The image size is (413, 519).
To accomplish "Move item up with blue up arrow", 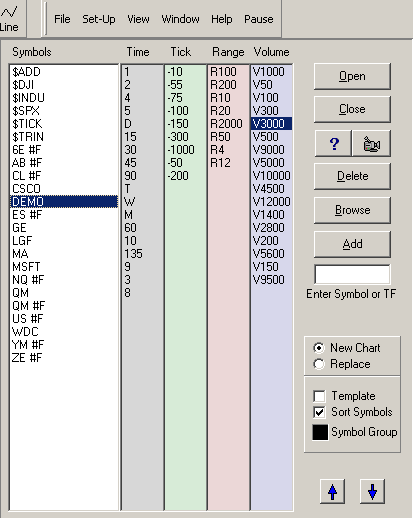I will point(332,491).
